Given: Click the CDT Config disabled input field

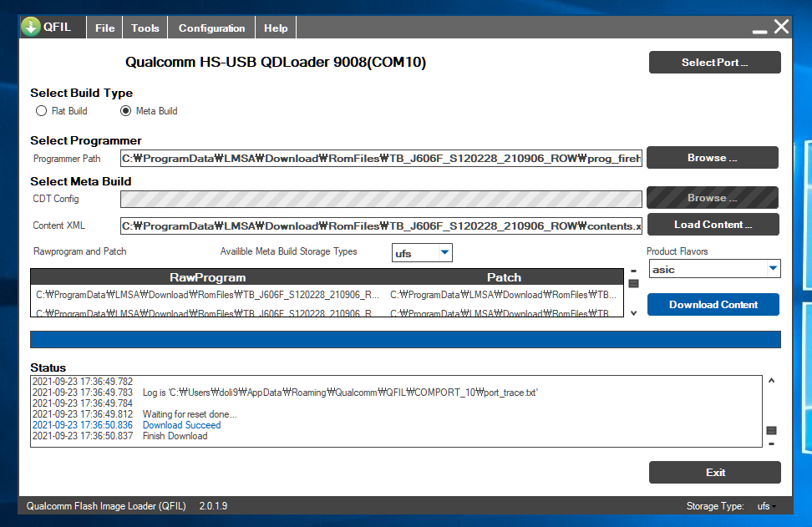Looking at the screenshot, I should point(381,199).
